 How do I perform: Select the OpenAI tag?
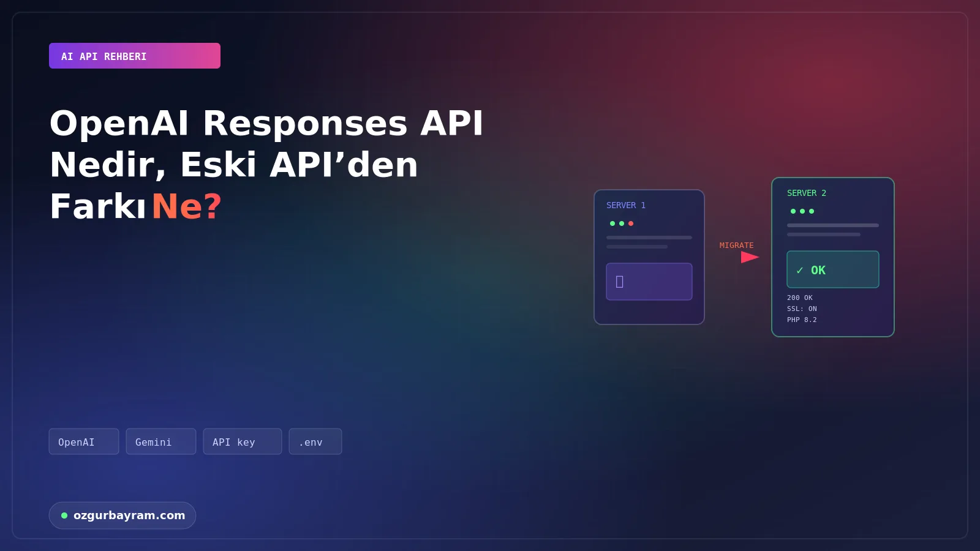pos(84,441)
